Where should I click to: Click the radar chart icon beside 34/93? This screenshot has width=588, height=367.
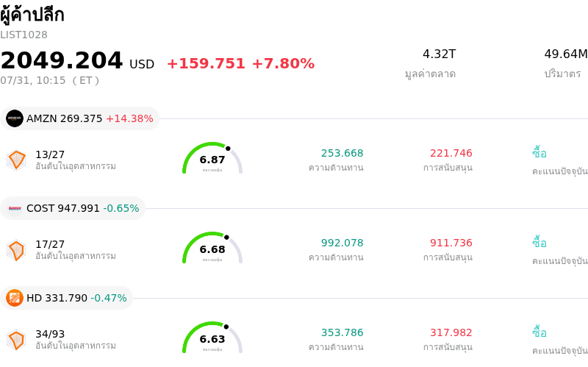point(16,340)
